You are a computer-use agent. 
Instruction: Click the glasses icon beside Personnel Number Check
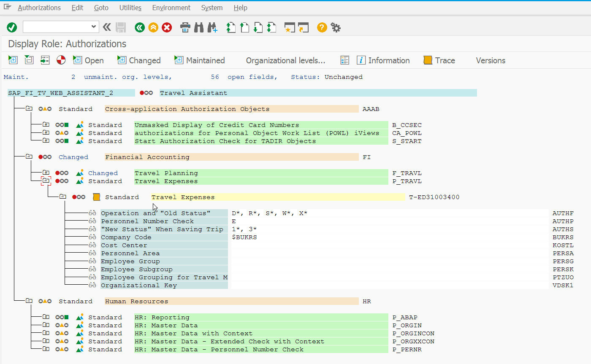[92, 221]
